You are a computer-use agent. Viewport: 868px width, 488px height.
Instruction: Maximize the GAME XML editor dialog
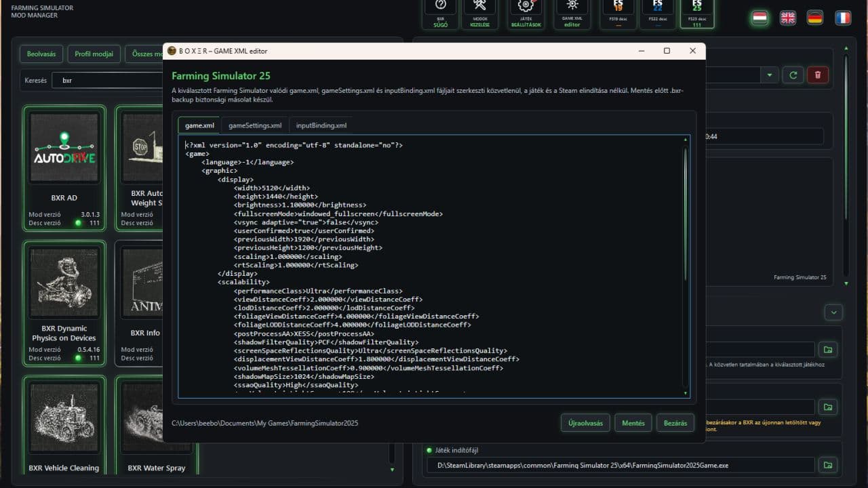coord(667,51)
